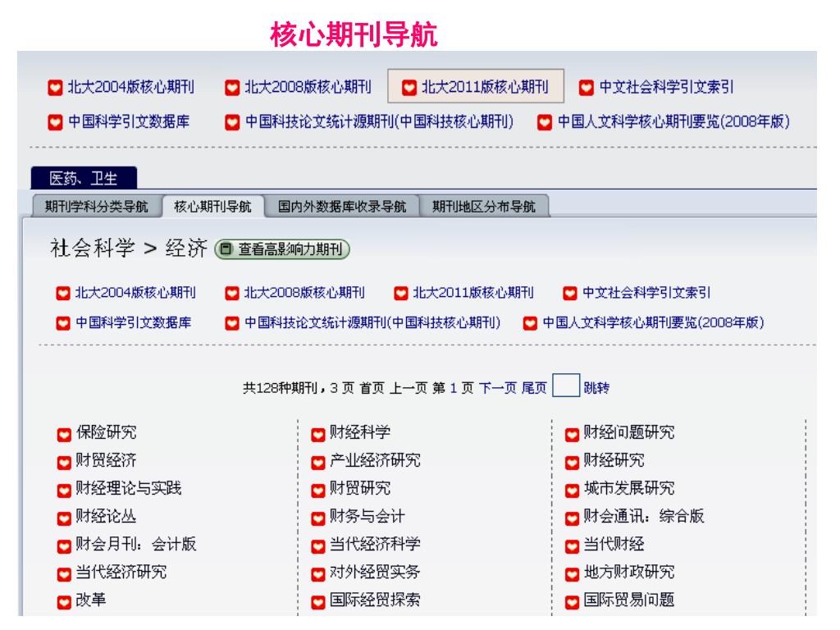
Task: Click red icon beside 财经科学
Action: (x=318, y=435)
